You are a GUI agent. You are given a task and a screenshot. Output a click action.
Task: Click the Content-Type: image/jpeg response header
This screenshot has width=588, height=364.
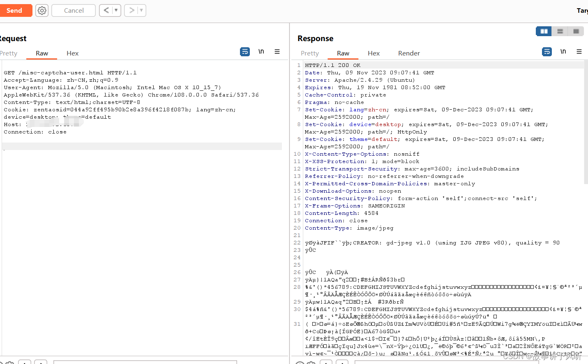pyautogui.click(x=349, y=228)
